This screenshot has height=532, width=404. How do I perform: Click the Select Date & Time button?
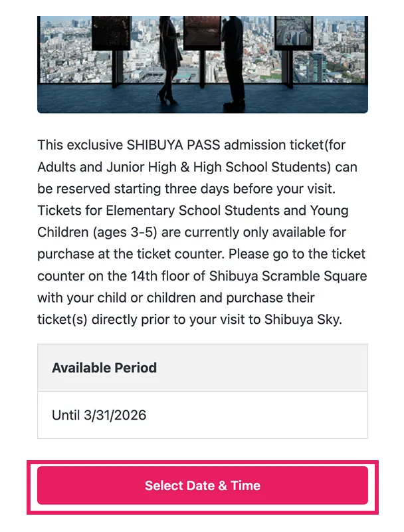click(202, 485)
